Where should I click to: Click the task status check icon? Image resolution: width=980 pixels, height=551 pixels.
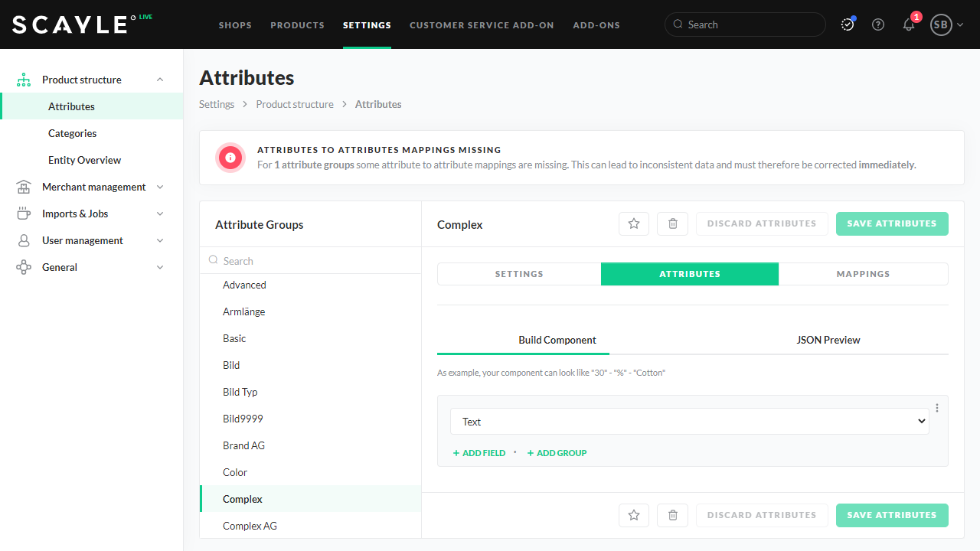click(848, 24)
